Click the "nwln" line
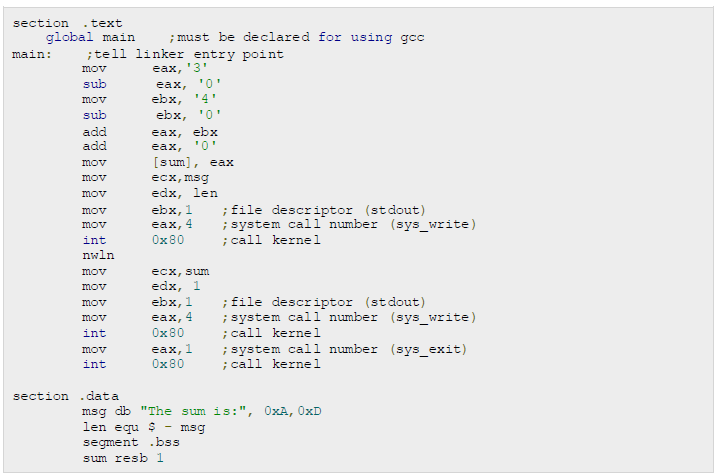 [98, 255]
